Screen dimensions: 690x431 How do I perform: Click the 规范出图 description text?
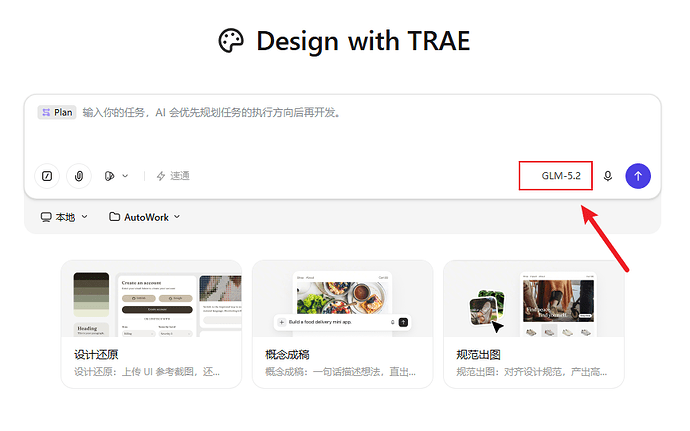click(532, 372)
